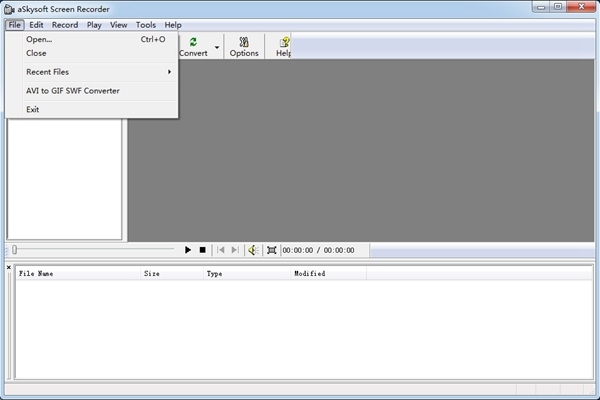Open the Options toolbar button
The height and width of the screenshot is (400, 600).
tap(244, 46)
